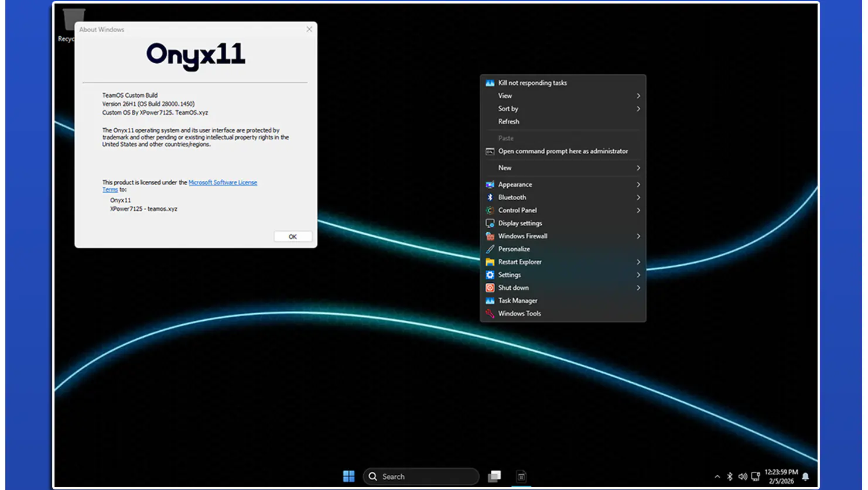Click the Restart Explorer folder icon

[x=490, y=262]
